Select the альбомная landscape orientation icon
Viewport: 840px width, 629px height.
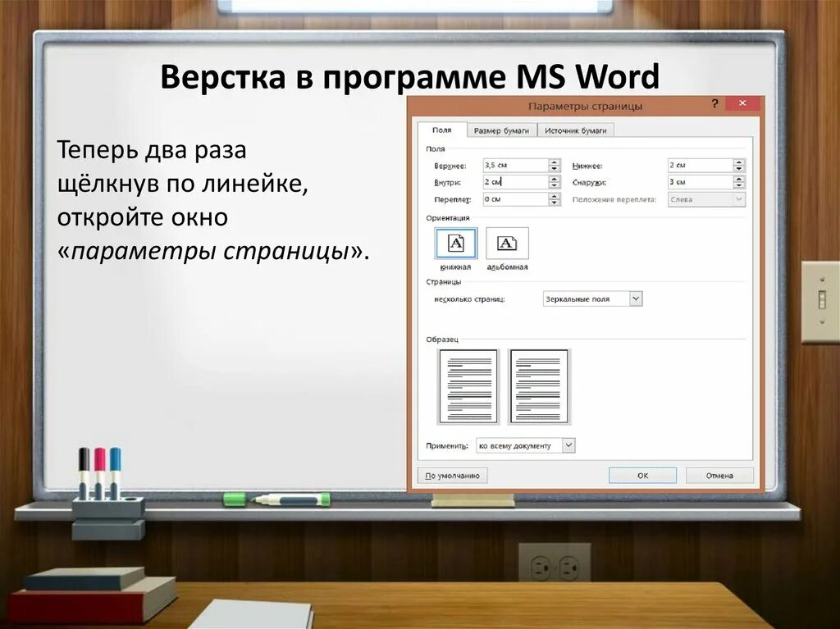(x=507, y=244)
